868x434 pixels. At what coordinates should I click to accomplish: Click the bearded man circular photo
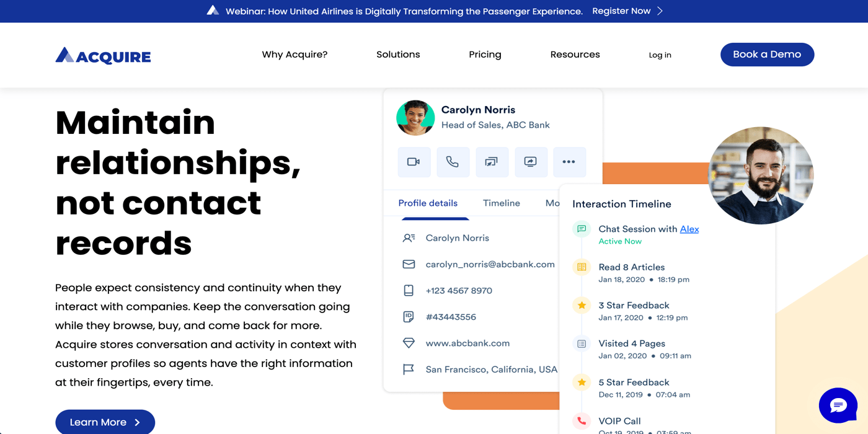click(761, 175)
